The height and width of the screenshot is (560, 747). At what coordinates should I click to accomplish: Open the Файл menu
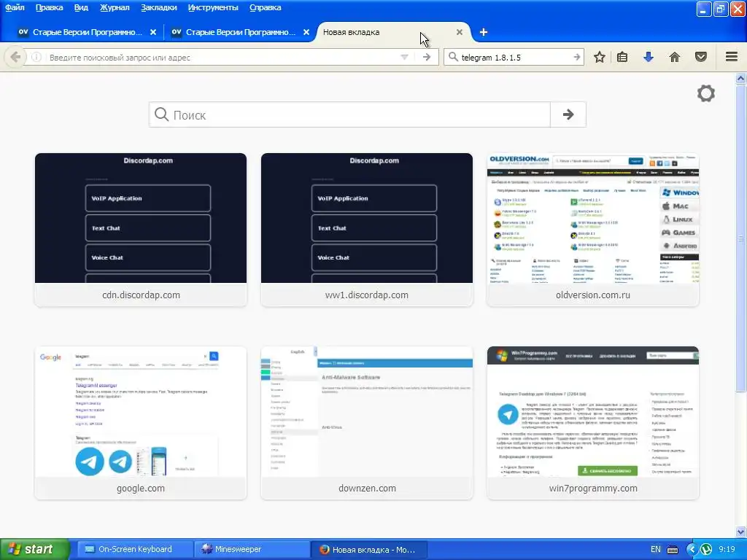tap(15, 7)
